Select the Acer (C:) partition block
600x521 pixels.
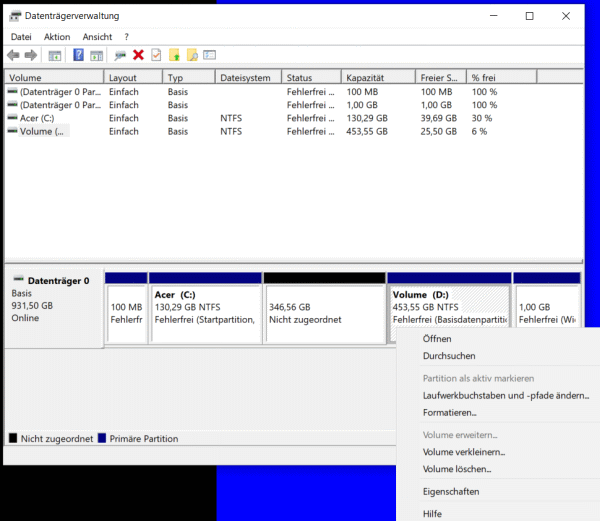(205, 308)
